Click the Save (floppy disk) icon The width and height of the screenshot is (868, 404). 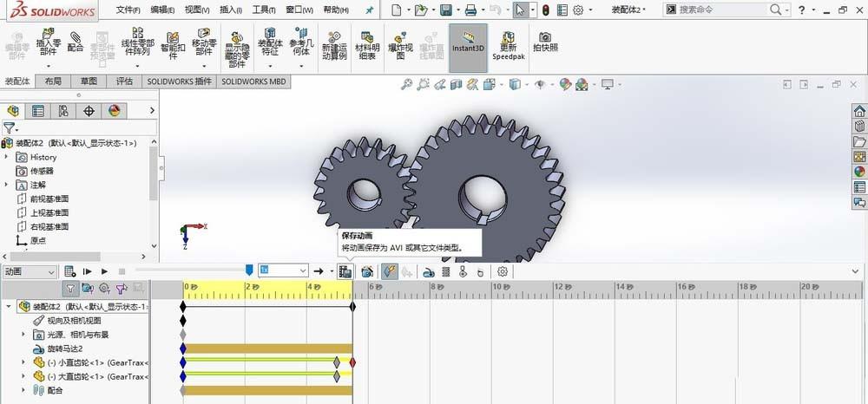coord(446,10)
